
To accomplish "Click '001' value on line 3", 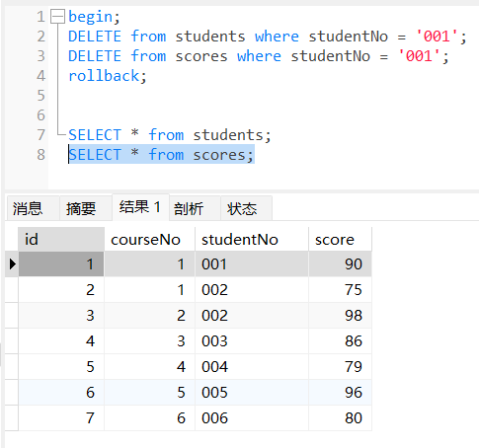I will click(419, 56).
